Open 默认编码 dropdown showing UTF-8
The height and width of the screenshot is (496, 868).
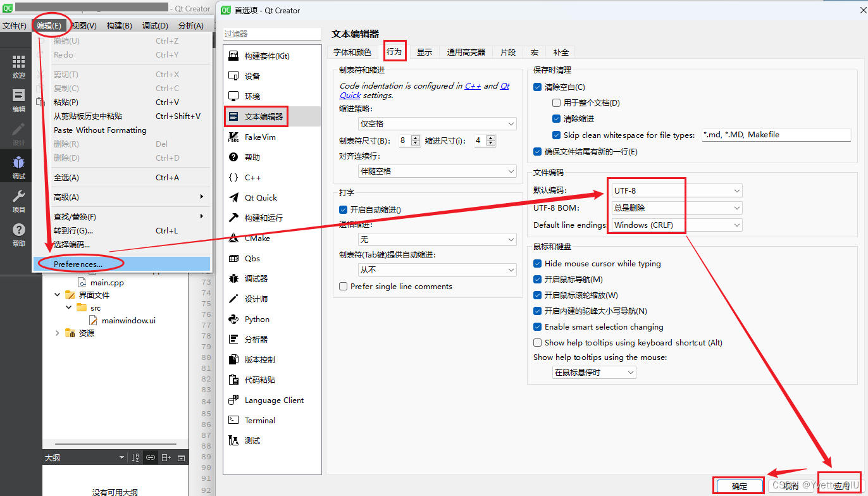(x=676, y=190)
